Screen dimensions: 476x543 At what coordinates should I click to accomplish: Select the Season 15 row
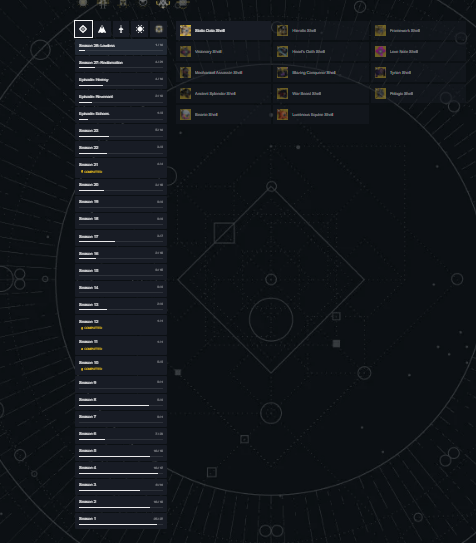click(x=121, y=272)
